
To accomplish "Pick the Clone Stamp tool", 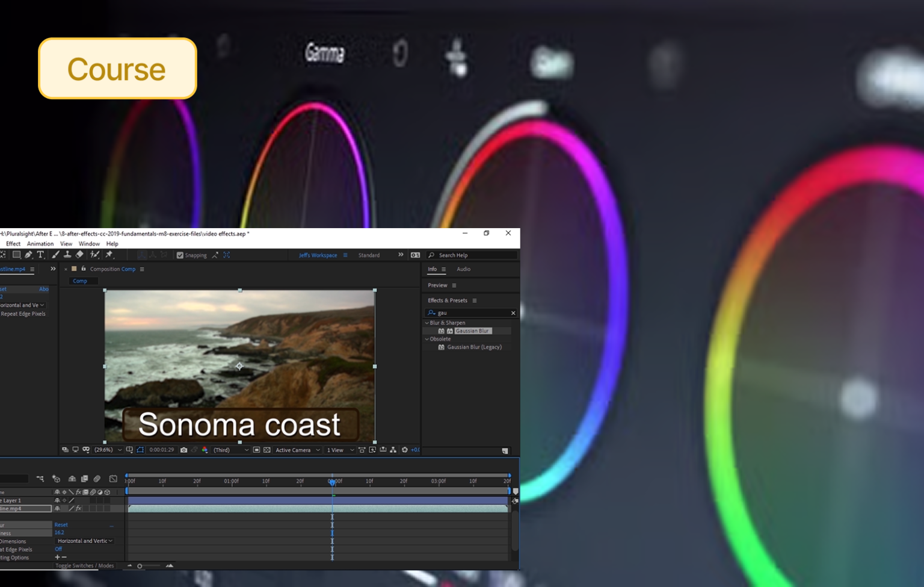I will pyautogui.click(x=67, y=255).
